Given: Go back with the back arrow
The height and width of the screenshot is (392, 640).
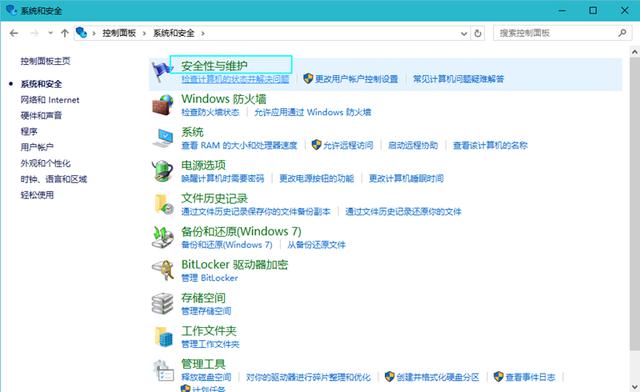Looking at the screenshot, I should [x=14, y=33].
